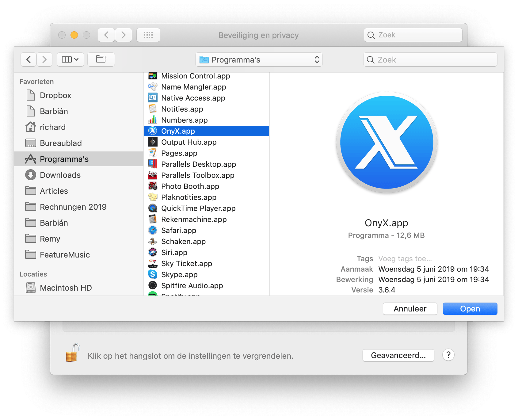Image resolution: width=518 pixels, height=420 pixels.
Task: Click the Output Hub app icon
Action: [153, 142]
